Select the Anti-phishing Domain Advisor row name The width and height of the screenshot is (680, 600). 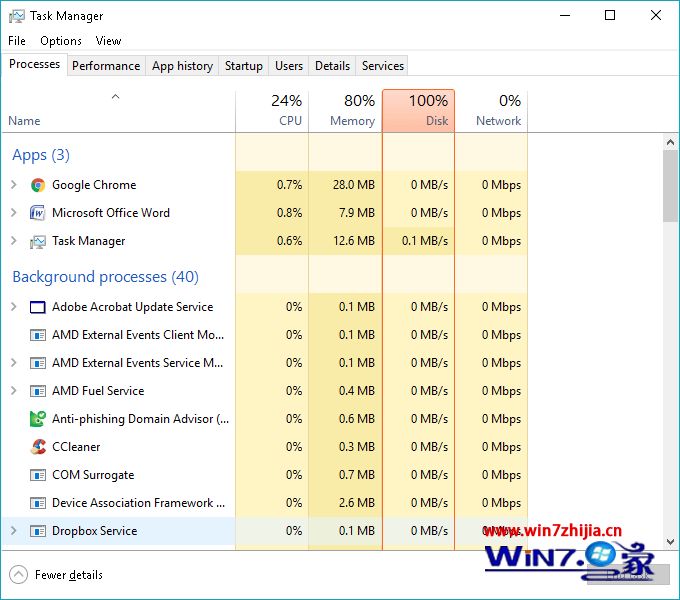pos(141,419)
